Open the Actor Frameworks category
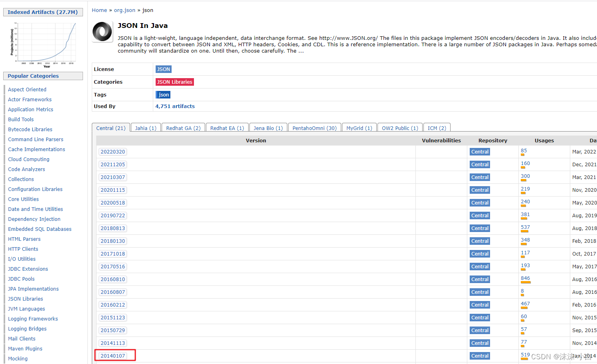This screenshot has height=364, width=597. [x=30, y=100]
